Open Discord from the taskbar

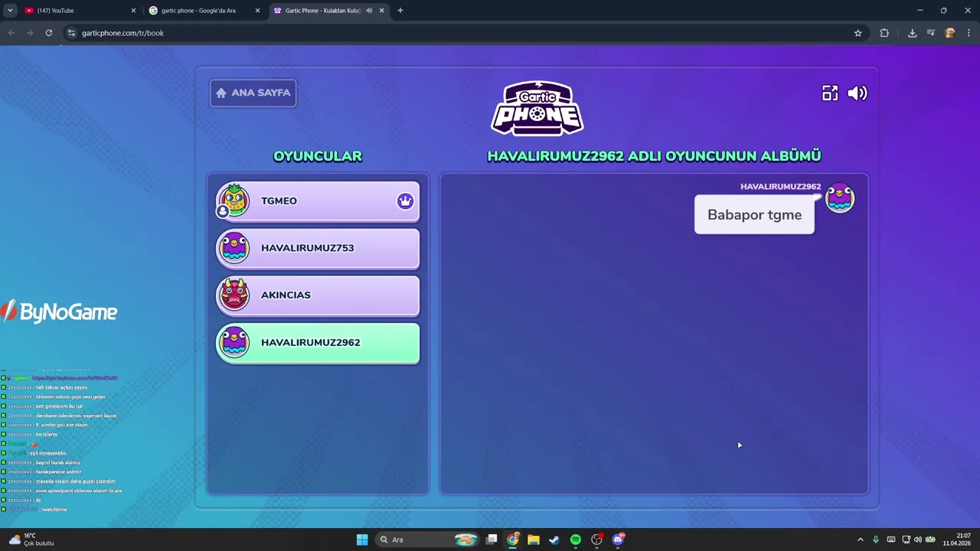[x=618, y=540]
